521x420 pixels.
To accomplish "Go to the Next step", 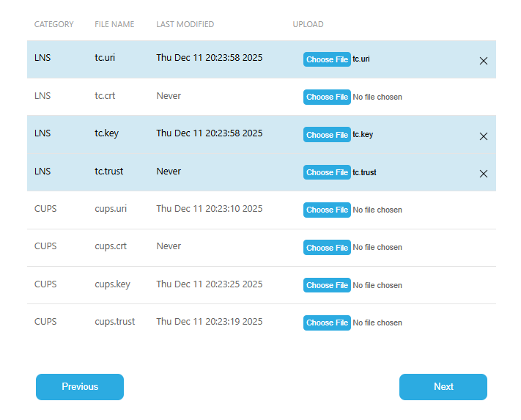I will pos(443,387).
